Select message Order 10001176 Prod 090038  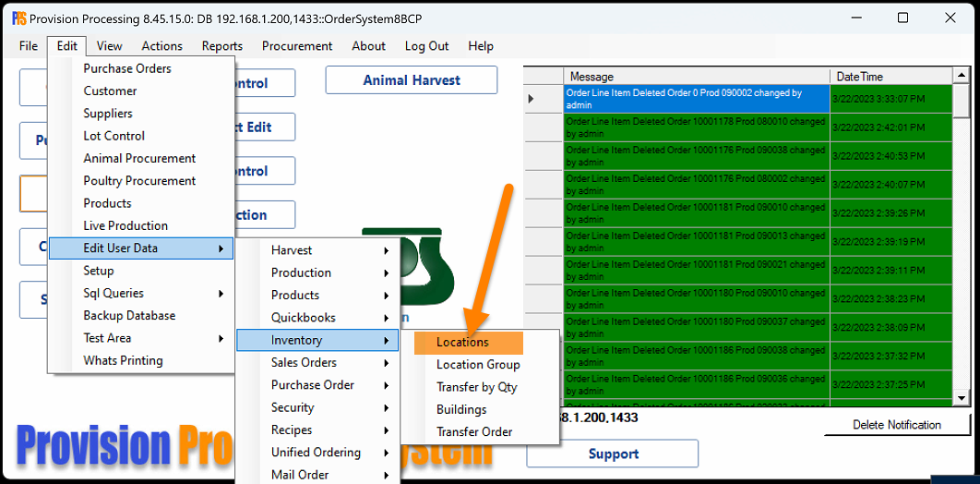tap(697, 156)
